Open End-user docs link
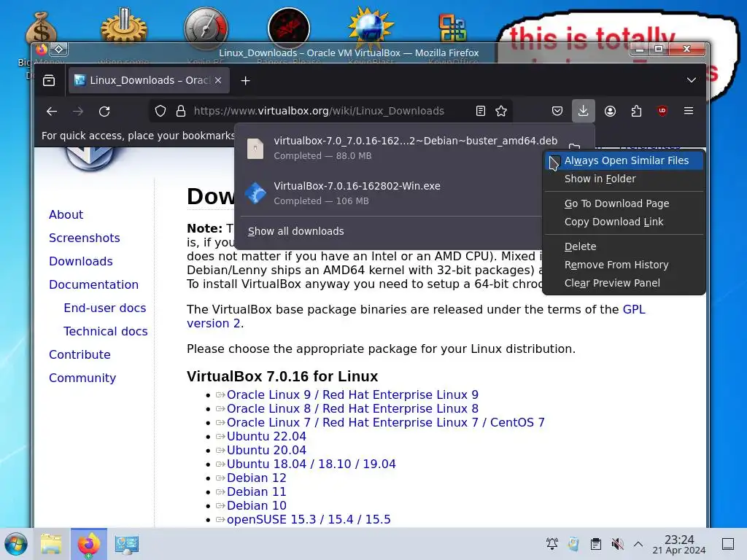The width and height of the screenshot is (747, 560). [105, 308]
